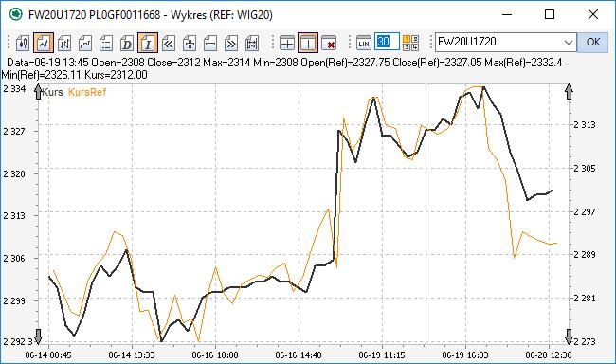The image size is (616, 364).
Task: Toggle the daily 'D' interval icon
Action: 127,43
